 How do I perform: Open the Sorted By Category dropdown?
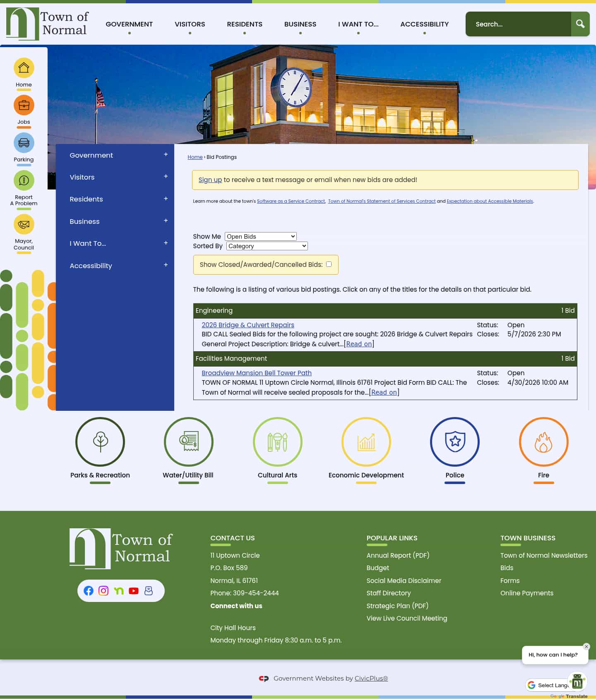pyautogui.click(x=267, y=246)
